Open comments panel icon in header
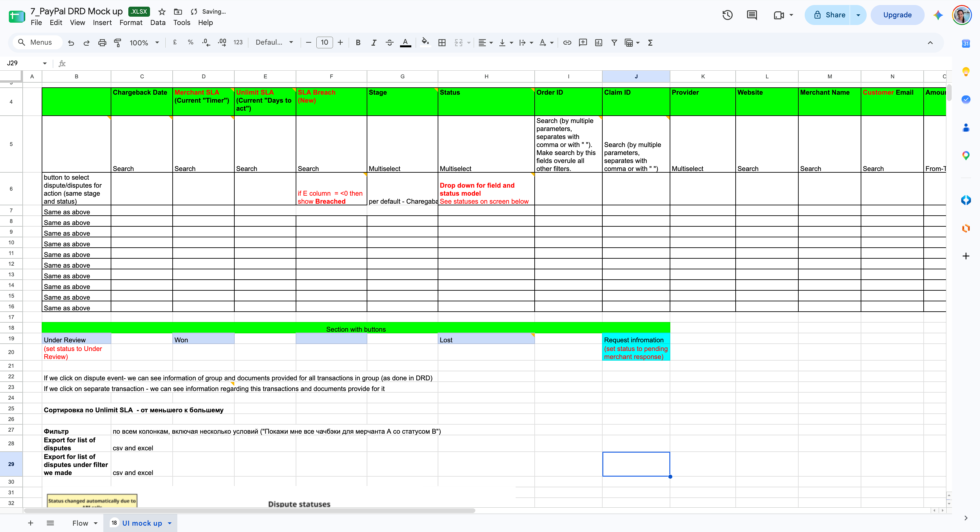Viewport: 980px width, 532px height. click(751, 15)
